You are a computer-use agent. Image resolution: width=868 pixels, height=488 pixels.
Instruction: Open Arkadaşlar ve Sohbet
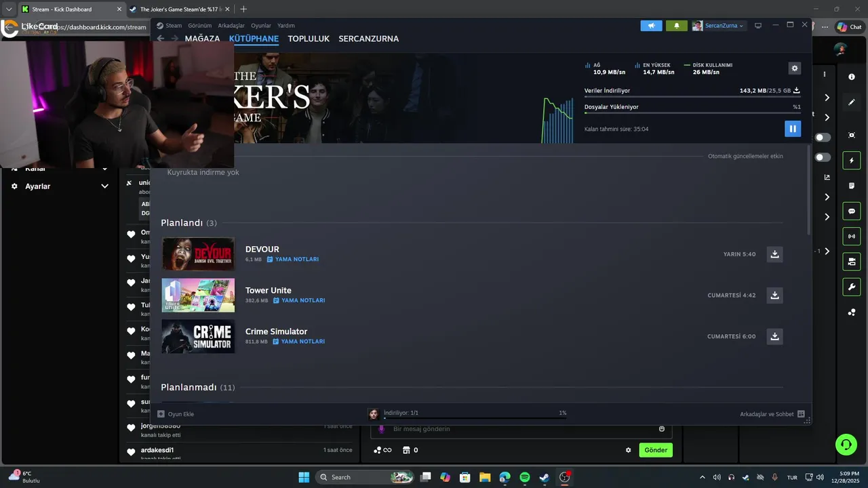point(772,414)
